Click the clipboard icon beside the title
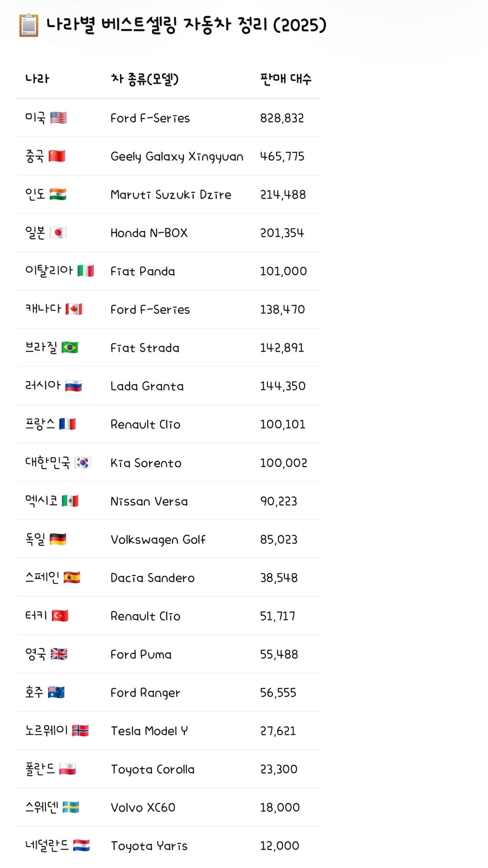 29,25
